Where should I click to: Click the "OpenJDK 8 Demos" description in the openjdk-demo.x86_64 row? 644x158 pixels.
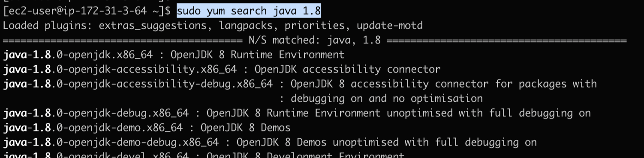click(246, 128)
